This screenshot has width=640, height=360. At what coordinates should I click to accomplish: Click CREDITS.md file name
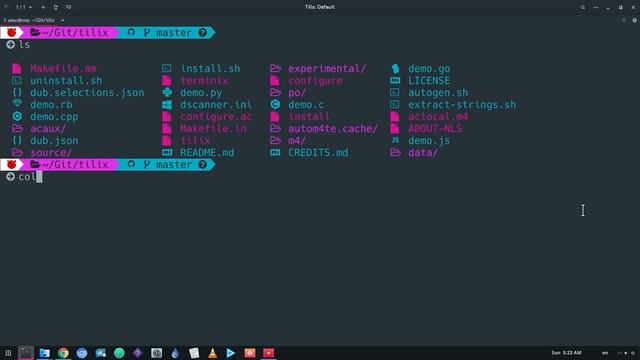(x=318, y=153)
